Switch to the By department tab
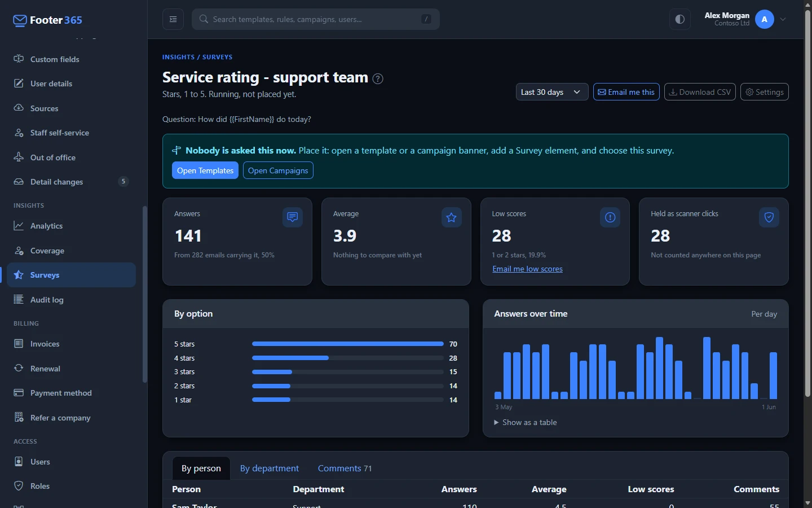812x508 pixels. [x=270, y=468]
